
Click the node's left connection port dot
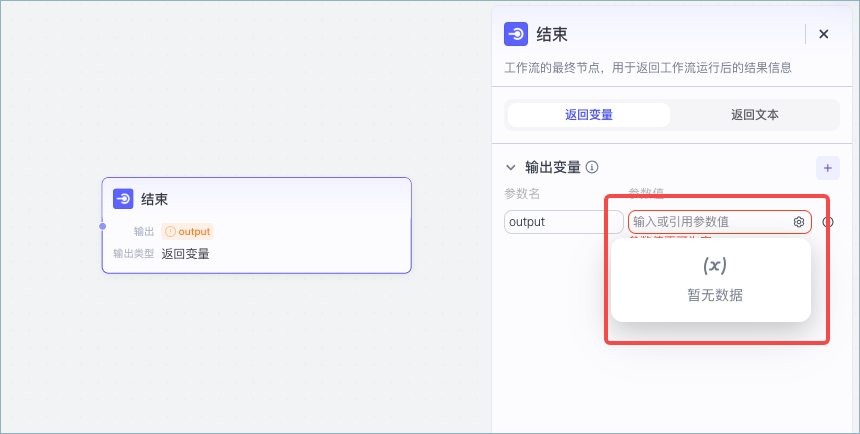tap(102, 226)
